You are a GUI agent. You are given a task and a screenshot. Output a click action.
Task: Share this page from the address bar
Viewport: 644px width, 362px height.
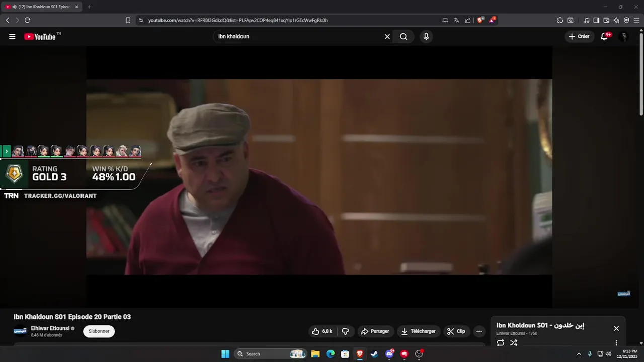tap(468, 20)
